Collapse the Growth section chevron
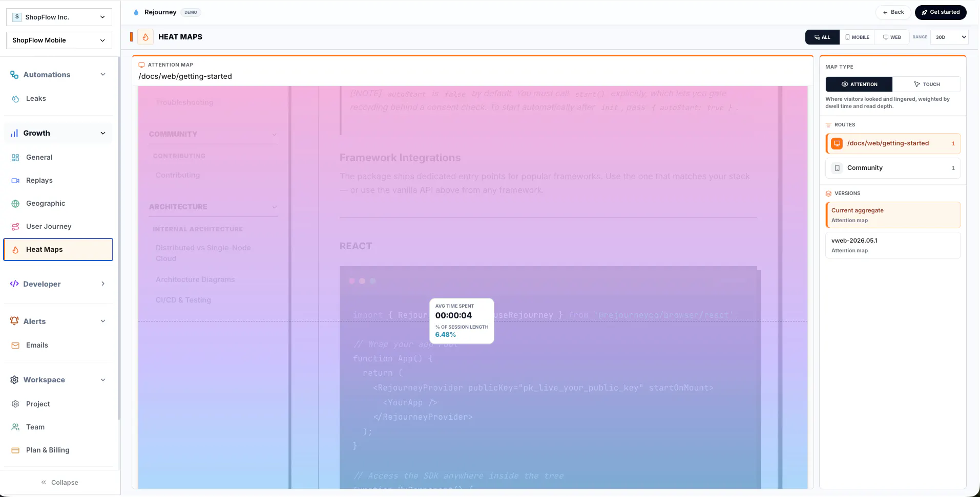 (x=103, y=133)
